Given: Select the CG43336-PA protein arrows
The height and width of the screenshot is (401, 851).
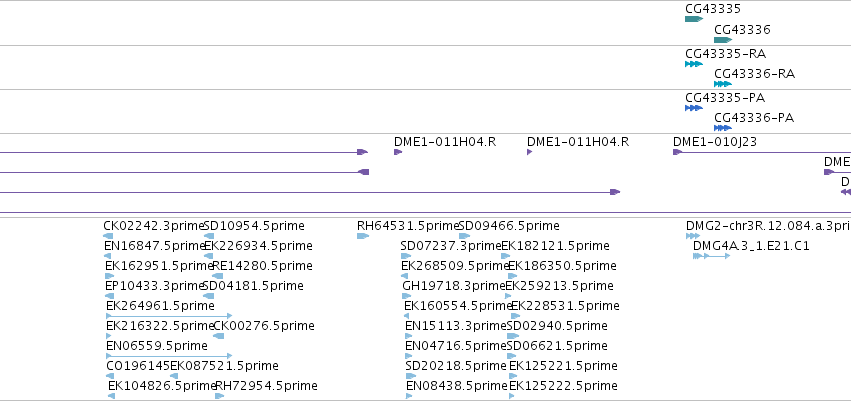Looking at the screenshot, I should tap(723, 128).
